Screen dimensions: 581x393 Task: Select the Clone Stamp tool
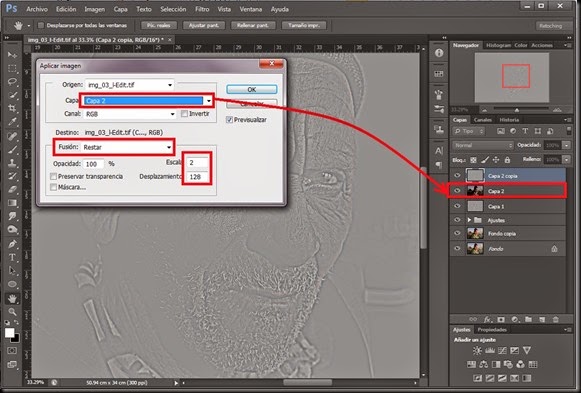coord(12,163)
